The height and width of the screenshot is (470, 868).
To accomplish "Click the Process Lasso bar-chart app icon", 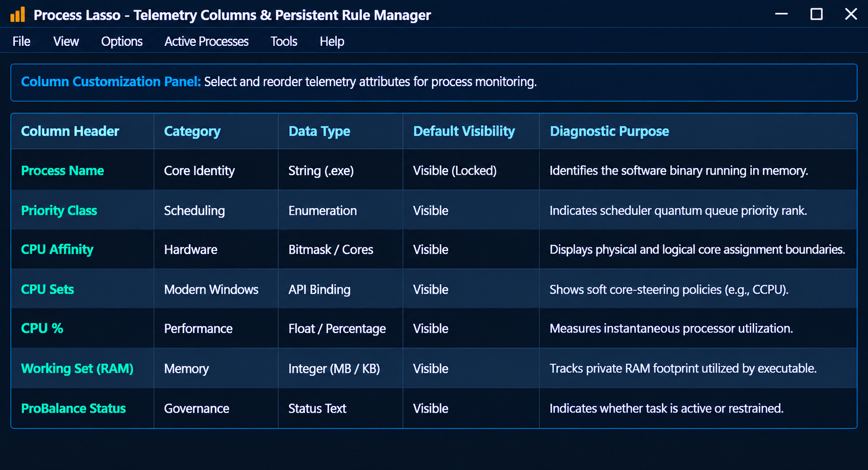I will pyautogui.click(x=17, y=15).
